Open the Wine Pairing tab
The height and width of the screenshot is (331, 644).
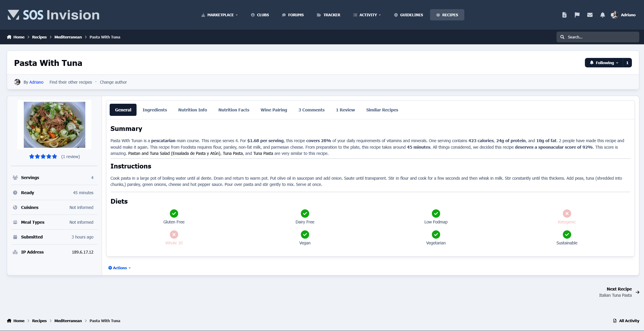[273, 110]
